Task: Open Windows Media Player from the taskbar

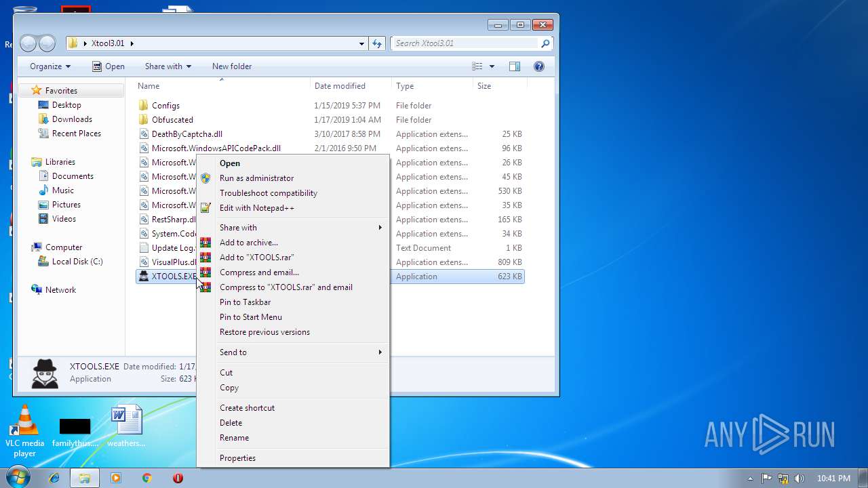Action: point(115,478)
